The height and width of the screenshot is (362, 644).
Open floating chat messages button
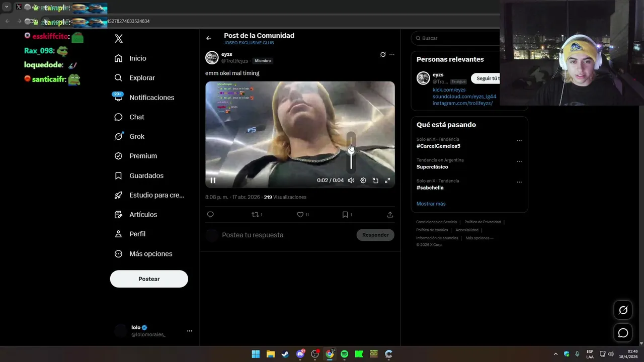(623, 333)
